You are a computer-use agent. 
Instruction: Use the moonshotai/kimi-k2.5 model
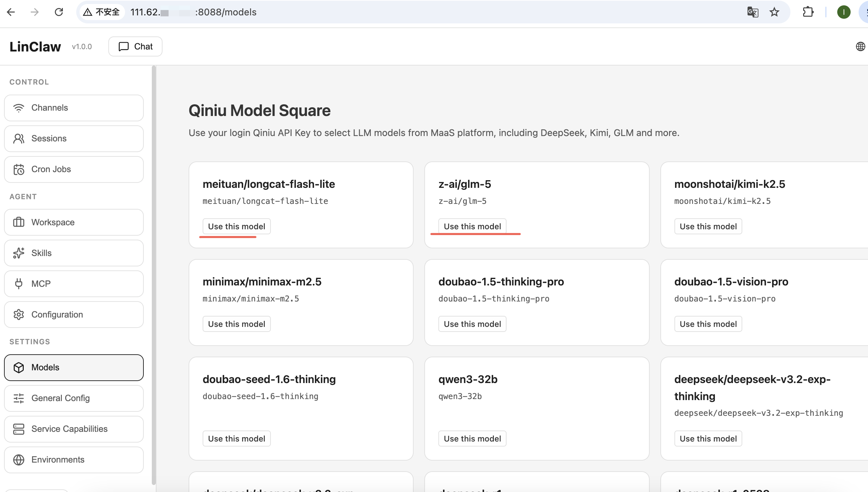coord(708,226)
